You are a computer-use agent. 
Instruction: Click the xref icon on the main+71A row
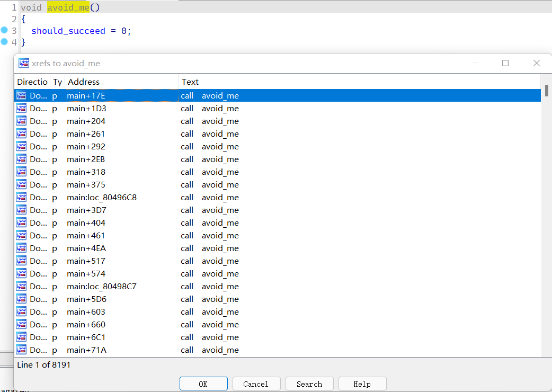[x=22, y=350]
